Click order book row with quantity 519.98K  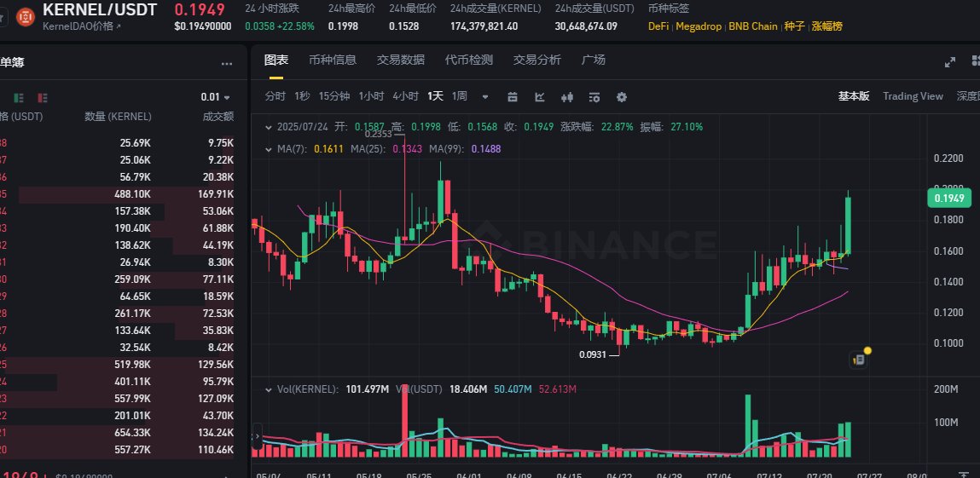point(118,365)
